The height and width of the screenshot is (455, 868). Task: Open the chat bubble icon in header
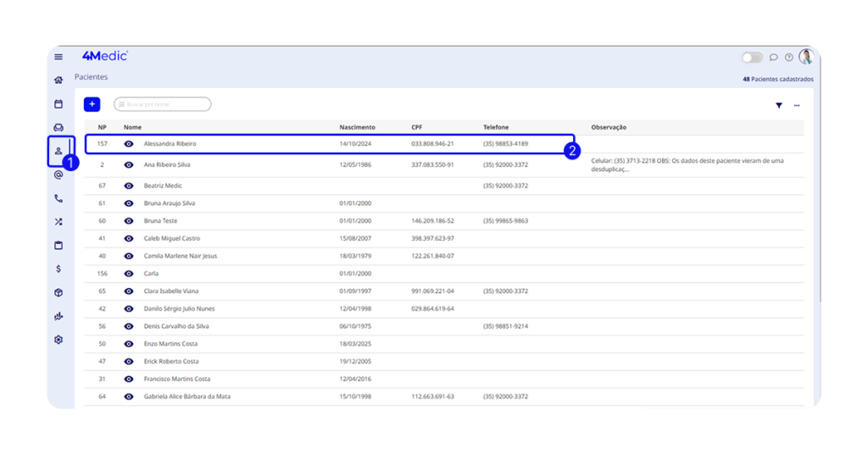[x=773, y=58]
